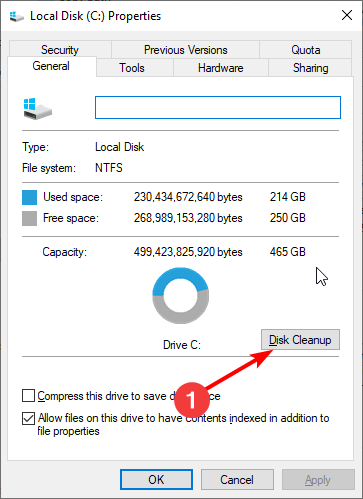Enable Compress this drive checkbox
363x499 pixels.
pyautogui.click(x=28, y=396)
